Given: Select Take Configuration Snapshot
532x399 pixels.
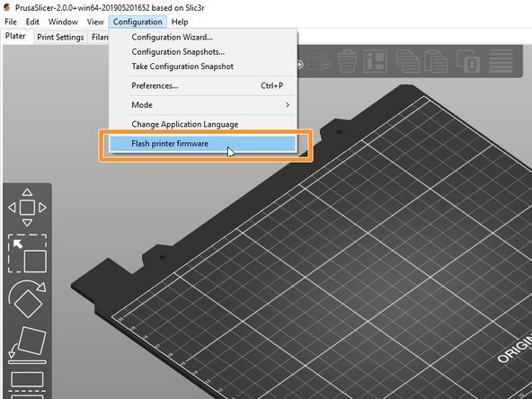Looking at the screenshot, I should [203, 66].
